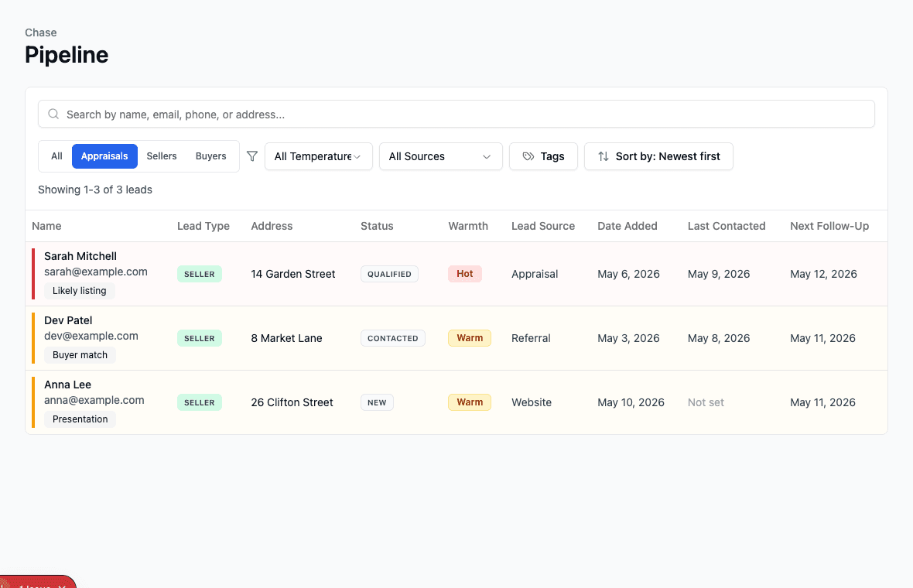
Task: Click the Likely listing tag
Action: [x=79, y=290]
